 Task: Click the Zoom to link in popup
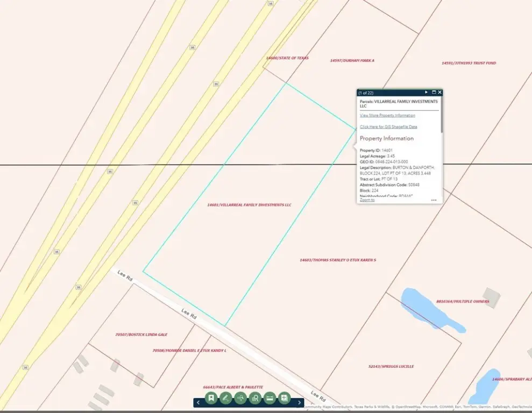point(367,200)
